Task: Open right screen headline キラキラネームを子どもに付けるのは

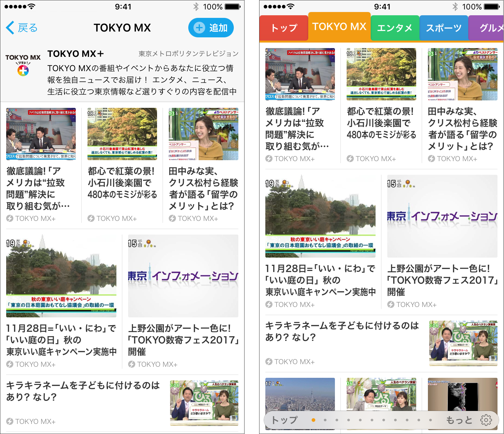Action: 342,331
